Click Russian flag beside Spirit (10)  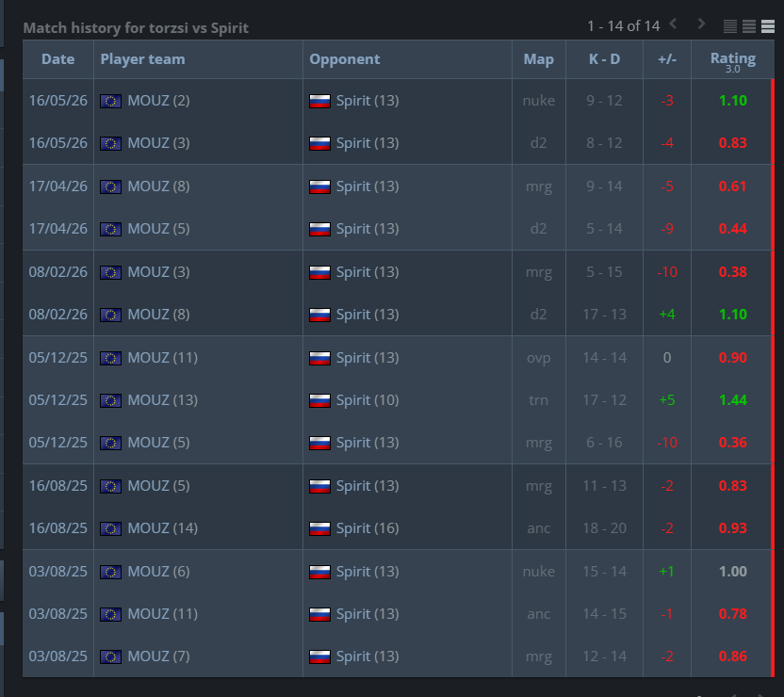[319, 401]
